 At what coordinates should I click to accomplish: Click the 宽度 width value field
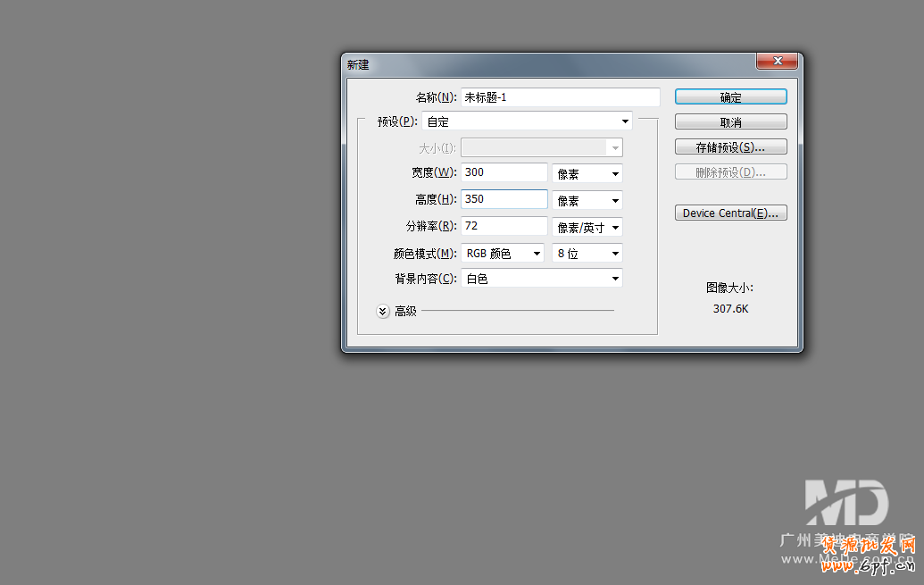coord(504,172)
